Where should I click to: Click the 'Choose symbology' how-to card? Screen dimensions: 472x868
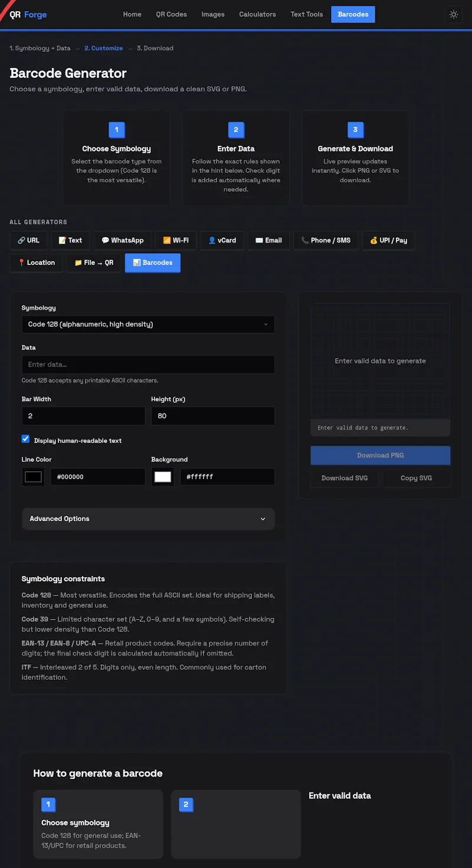pyautogui.click(x=98, y=824)
